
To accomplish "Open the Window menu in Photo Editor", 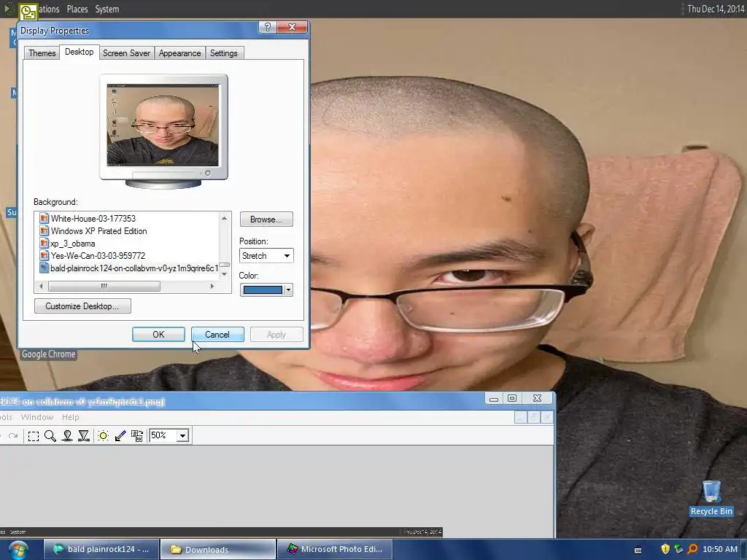I will tap(37, 417).
